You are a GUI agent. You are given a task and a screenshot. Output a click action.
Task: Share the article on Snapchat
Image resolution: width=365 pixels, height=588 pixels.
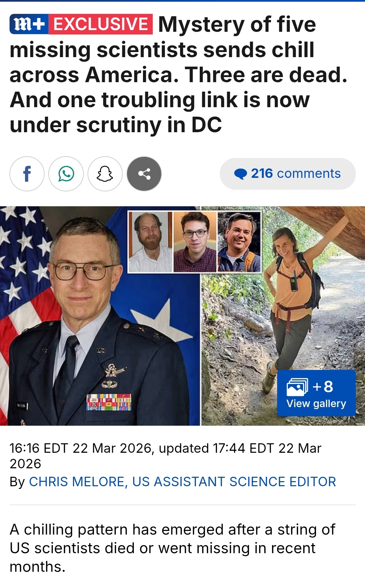pyautogui.click(x=105, y=174)
